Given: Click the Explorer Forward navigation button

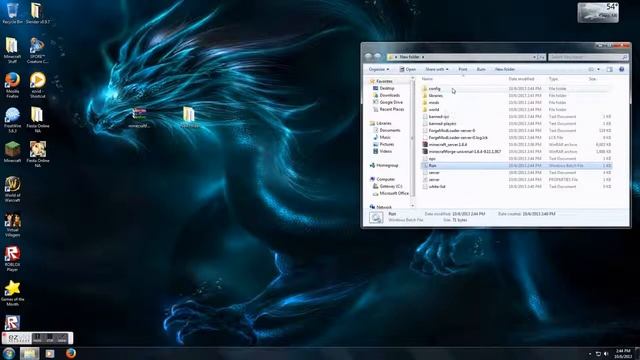Looking at the screenshot, I should click(x=378, y=57).
